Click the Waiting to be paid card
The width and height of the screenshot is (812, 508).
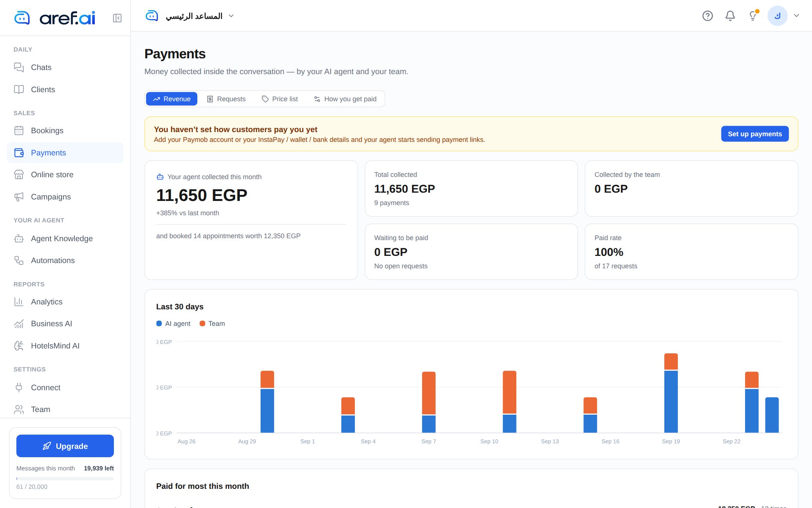coord(471,252)
